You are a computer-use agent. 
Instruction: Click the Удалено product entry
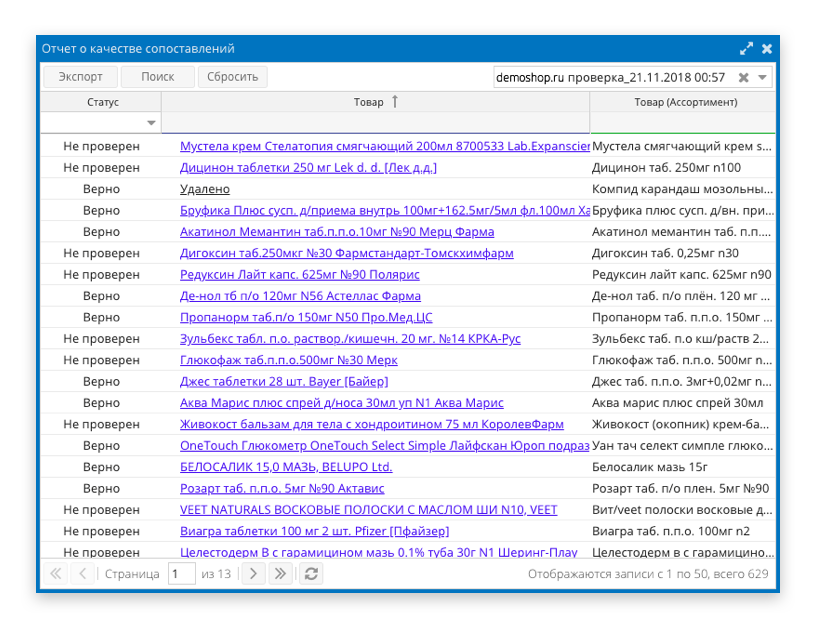click(205, 189)
